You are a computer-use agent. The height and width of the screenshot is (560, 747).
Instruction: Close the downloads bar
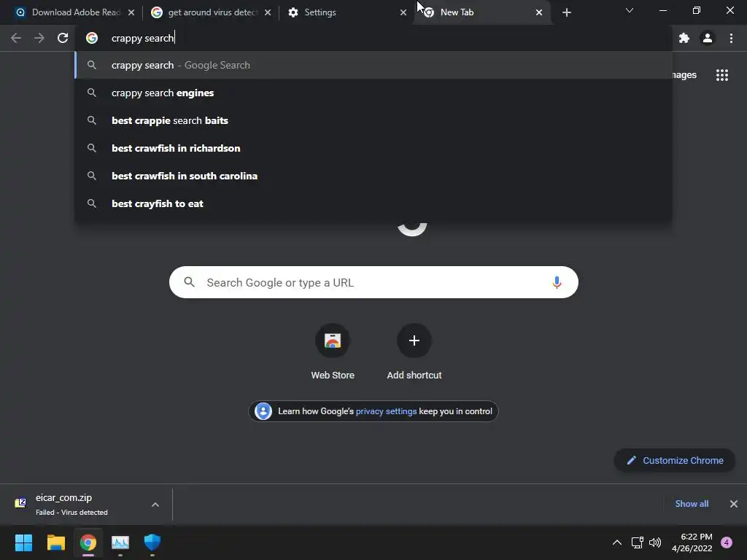(734, 504)
